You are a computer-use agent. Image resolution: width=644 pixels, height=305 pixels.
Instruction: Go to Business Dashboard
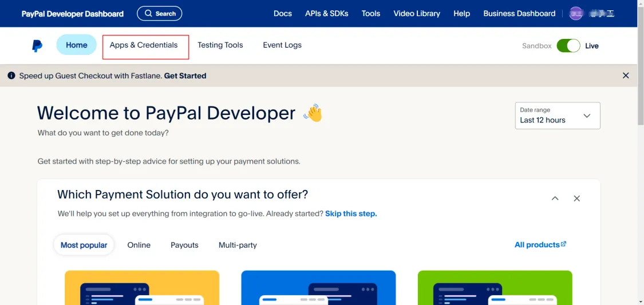click(x=519, y=14)
